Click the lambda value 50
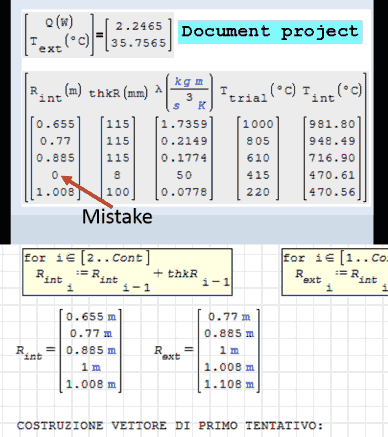Screen dimensions: 388x437 pos(184,175)
